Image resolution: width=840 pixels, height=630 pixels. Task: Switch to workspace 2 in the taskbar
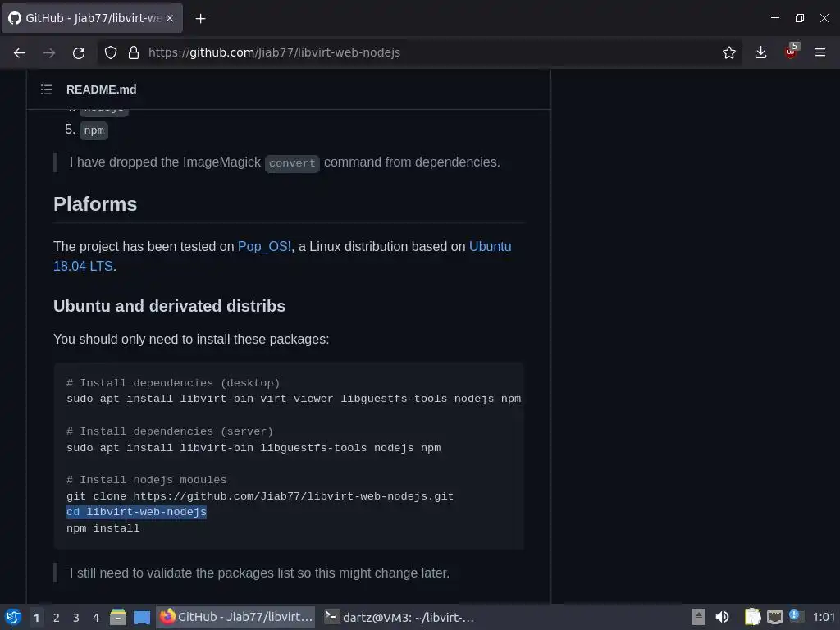point(57,618)
